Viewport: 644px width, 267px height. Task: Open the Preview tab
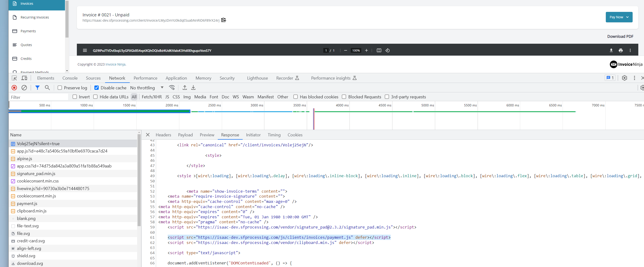[x=207, y=135]
